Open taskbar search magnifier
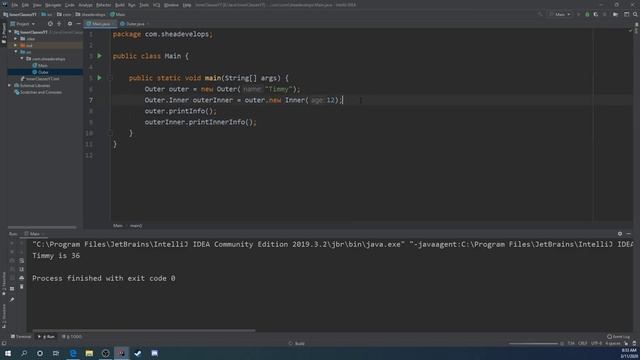 [x=24, y=353]
